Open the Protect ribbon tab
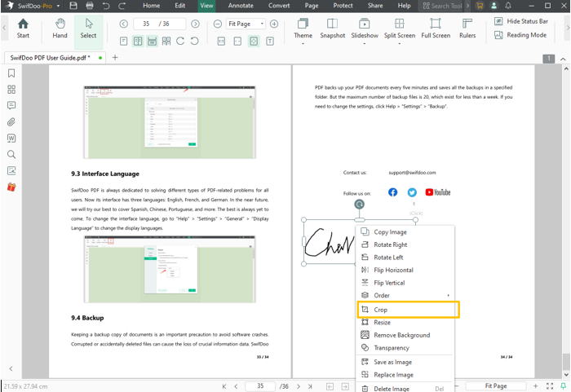Screen dimensions: 571x392 point(343,6)
